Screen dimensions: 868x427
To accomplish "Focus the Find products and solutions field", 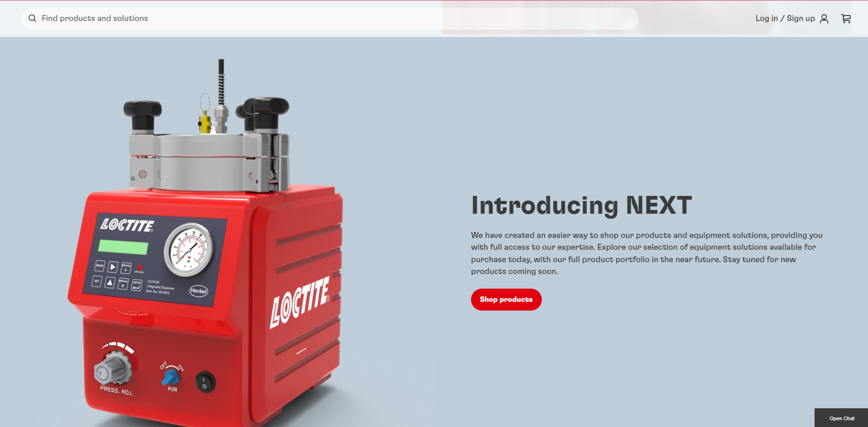I will 330,19.
